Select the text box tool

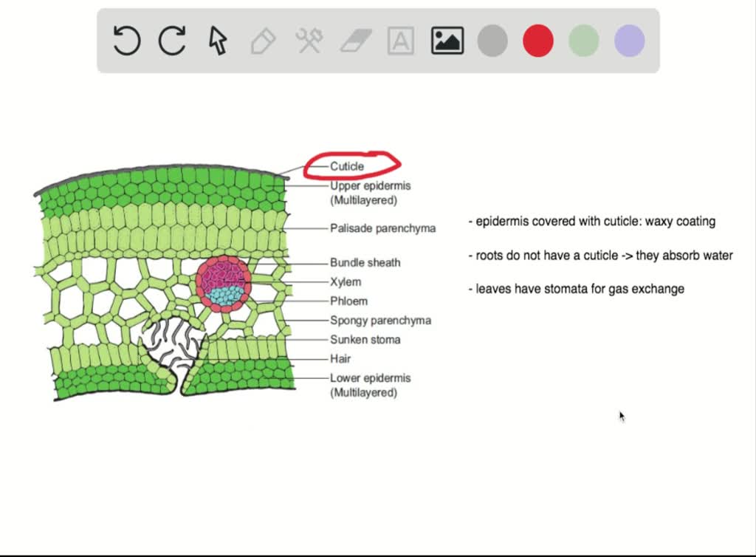(x=401, y=41)
